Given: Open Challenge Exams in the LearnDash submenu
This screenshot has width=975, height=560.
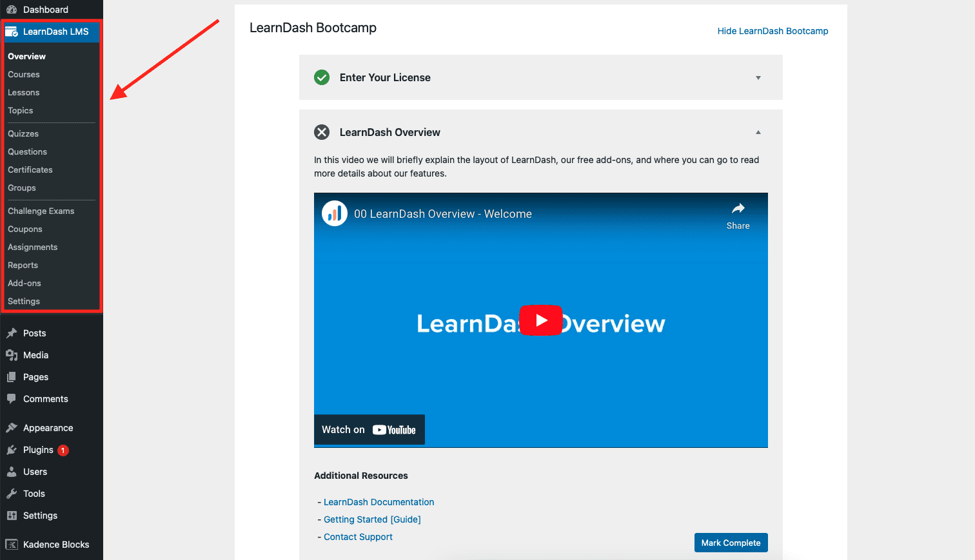Looking at the screenshot, I should click(41, 211).
